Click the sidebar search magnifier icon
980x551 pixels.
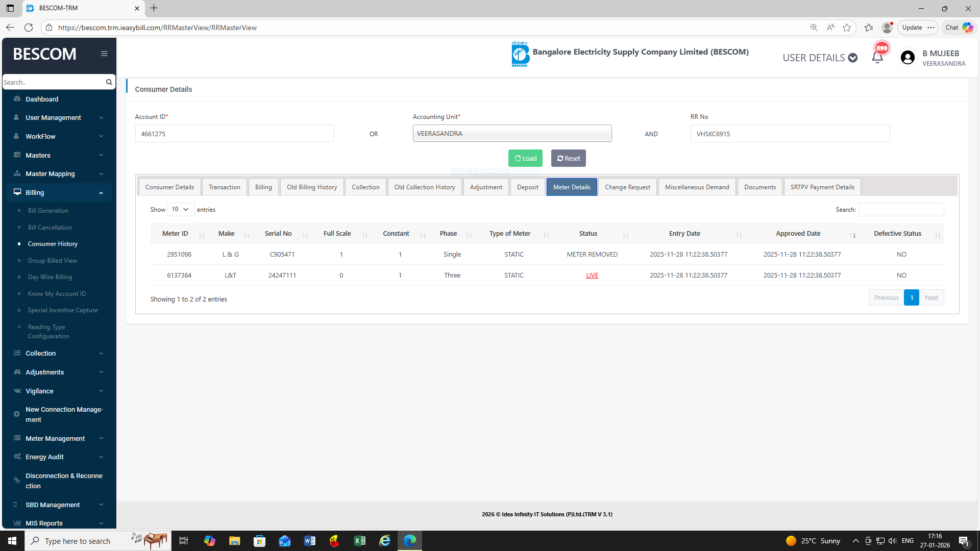point(109,82)
